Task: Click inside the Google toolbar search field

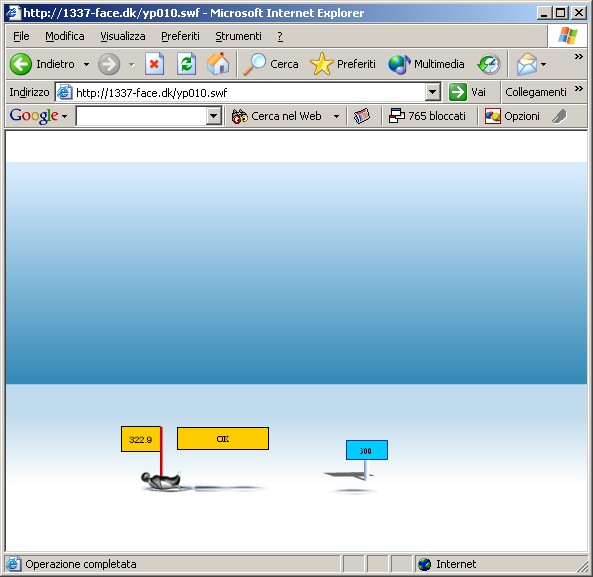Action: click(141, 116)
